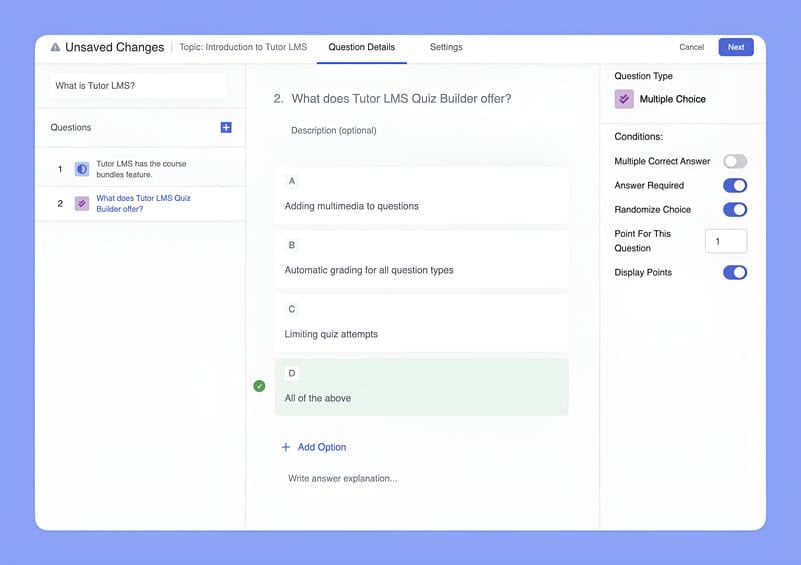Select question 2 What does Tutor LMS Quiz Builder offer
Viewport: 801px width, 565px height.
tap(140, 203)
